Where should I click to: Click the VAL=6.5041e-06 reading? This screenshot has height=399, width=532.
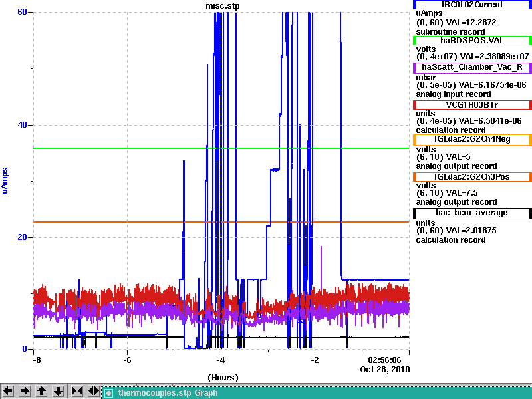[489, 121]
